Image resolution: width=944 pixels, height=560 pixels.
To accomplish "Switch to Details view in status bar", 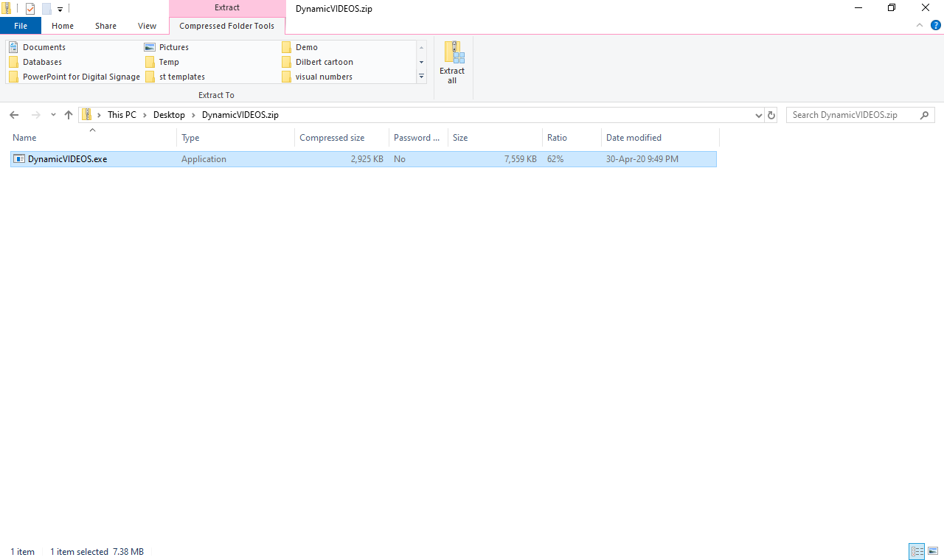I will (x=917, y=551).
